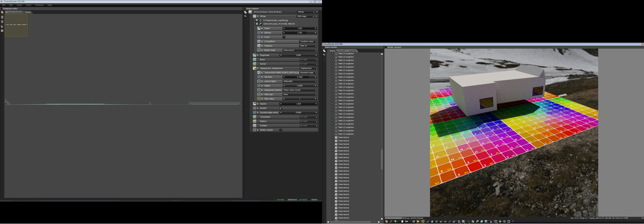Open the Displacement direction dropdown

(x=300, y=90)
